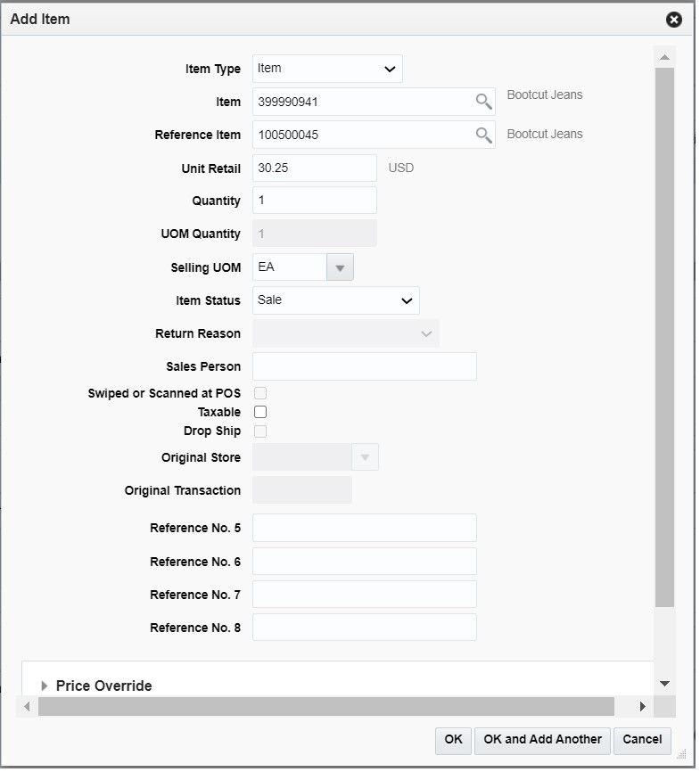This screenshot has height=772, width=700.
Task: Click the Close icon on Add Item dialog
Action: coord(674,19)
